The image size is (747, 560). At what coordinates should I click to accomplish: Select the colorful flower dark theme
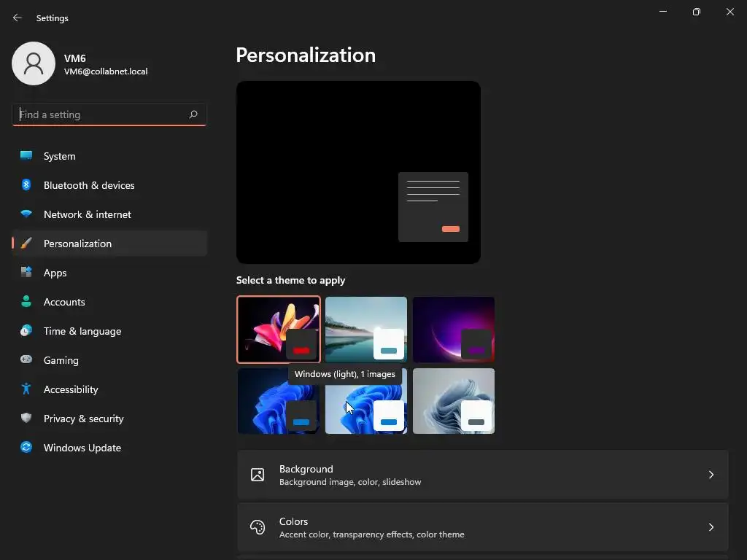(279, 330)
